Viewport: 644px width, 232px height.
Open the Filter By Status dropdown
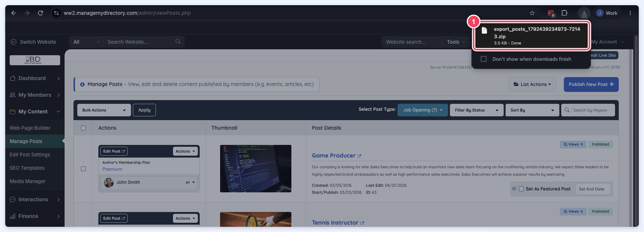click(x=477, y=110)
